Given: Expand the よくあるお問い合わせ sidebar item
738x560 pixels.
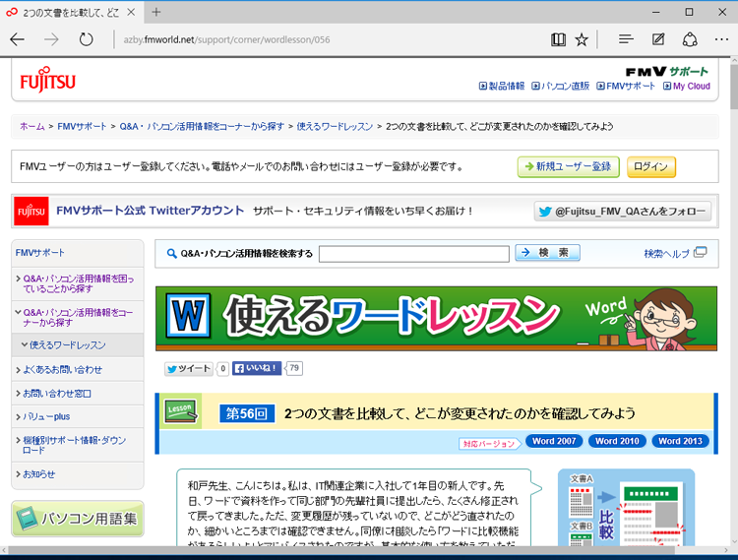Looking at the screenshot, I should tap(64, 369).
